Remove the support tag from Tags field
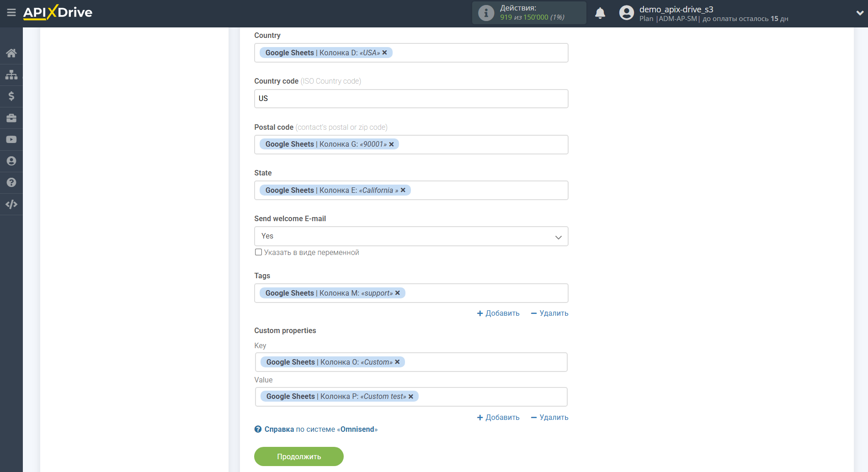Screen dimensions: 868x472 pyautogui.click(x=398, y=293)
